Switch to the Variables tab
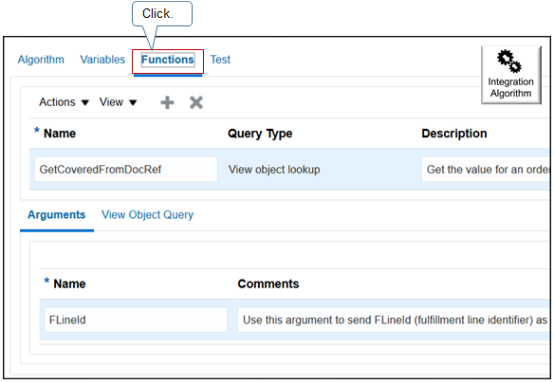The image size is (554, 382). coord(102,59)
